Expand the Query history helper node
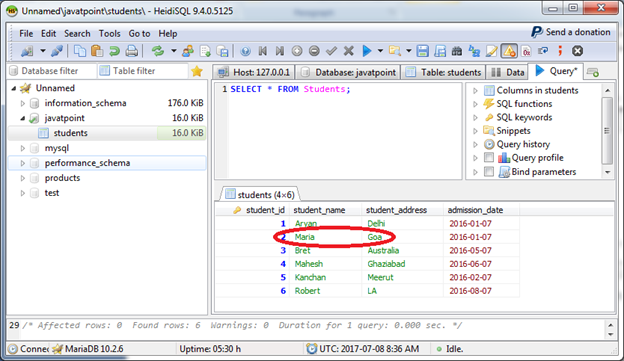624x361 pixels. coord(475,144)
